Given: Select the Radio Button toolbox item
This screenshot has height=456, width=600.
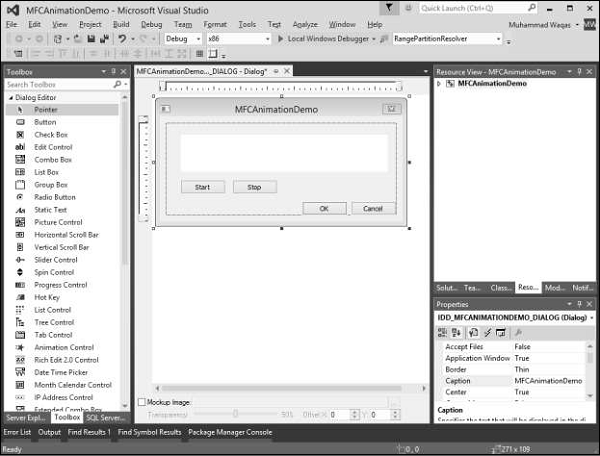Looking at the screenshot, I should 62,197.
